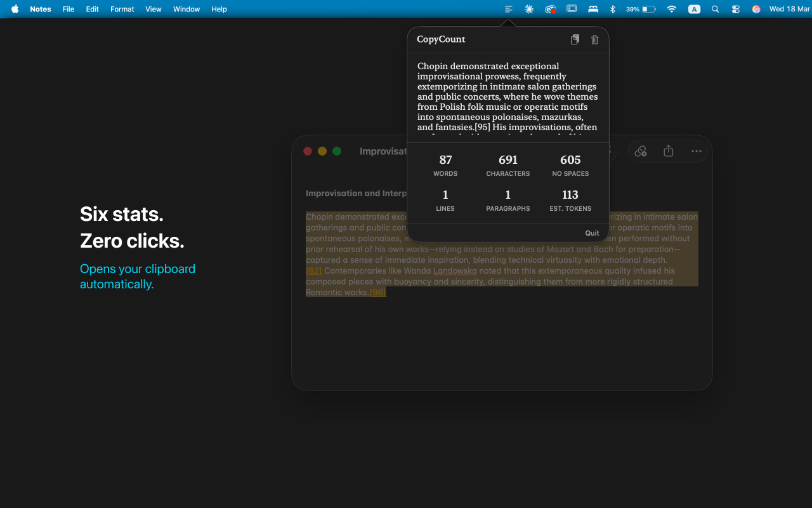Click the 605 no spaces statistic
The height and width of the screenshot is (508, 812).
click(570, 166)
